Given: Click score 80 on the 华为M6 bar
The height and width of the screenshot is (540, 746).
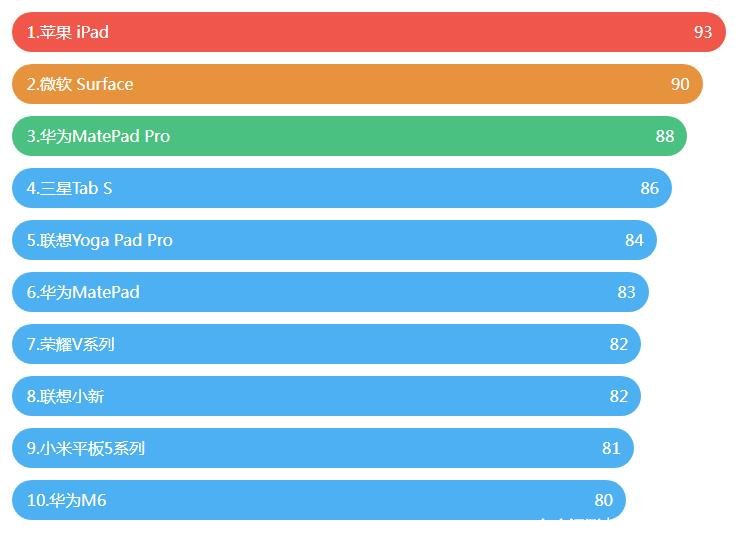Looking at the screenshot, I should click(x=603, y=500).
